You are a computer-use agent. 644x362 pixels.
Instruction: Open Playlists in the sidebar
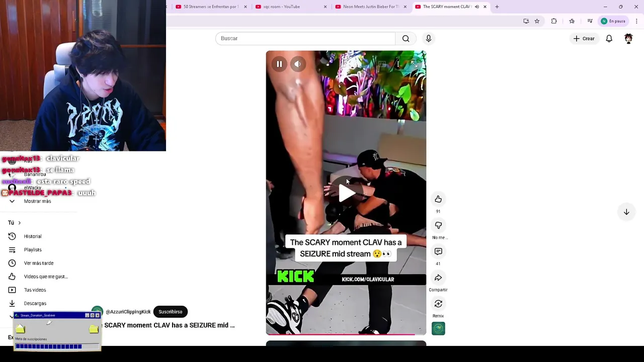coord(33,250)
